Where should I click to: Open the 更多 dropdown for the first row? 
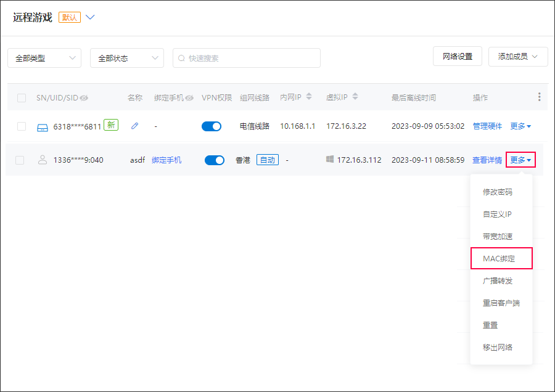(x=520, y=126)
